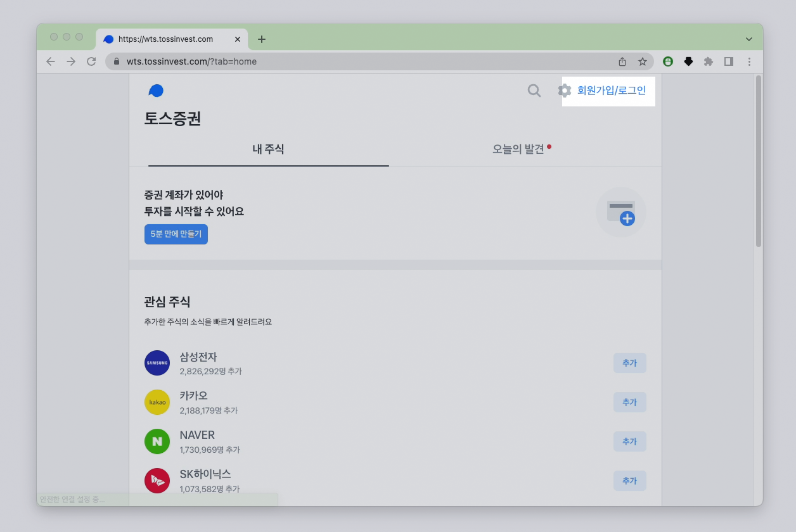
Task: Open a new tab with plus button
Action: [x=262, y=39]
